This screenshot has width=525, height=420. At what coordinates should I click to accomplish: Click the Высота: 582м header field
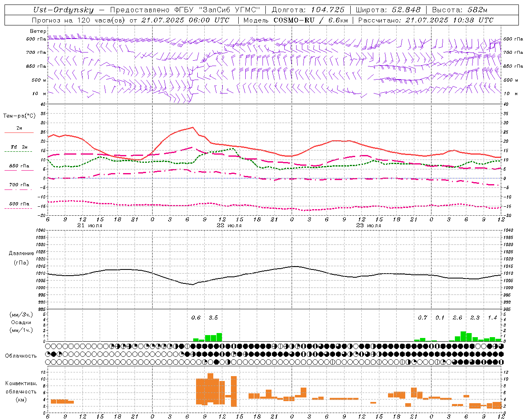tap(460, 10)
